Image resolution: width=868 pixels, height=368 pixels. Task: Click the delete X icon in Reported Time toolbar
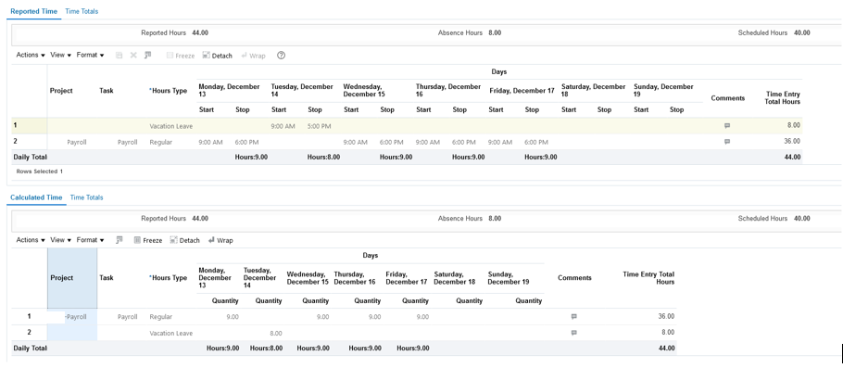coord(133,56)
